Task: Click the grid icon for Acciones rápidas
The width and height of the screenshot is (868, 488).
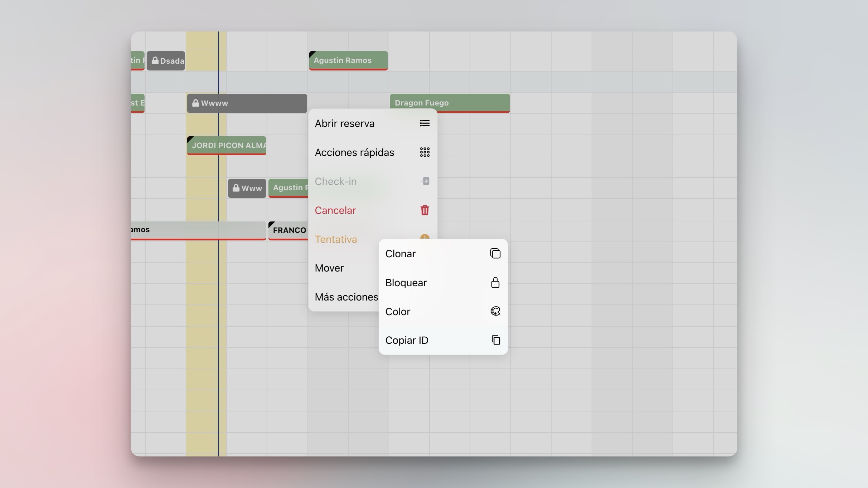Action: [425, 152]
